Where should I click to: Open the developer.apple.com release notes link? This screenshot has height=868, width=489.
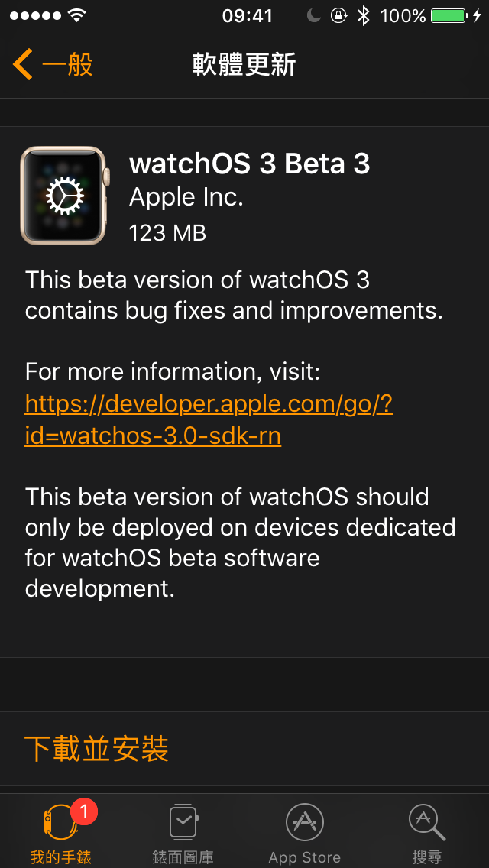click(209, 421)
